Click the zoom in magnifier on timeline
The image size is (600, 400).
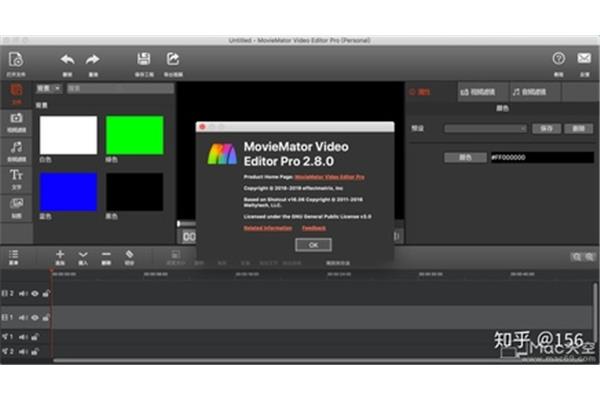click(x=590, y=257)
